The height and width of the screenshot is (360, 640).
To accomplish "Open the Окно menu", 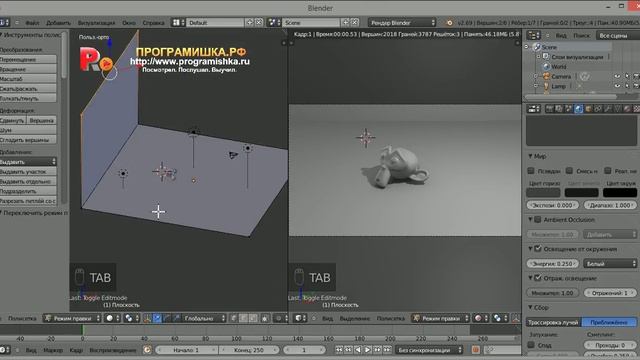I will tap(129, 23).
